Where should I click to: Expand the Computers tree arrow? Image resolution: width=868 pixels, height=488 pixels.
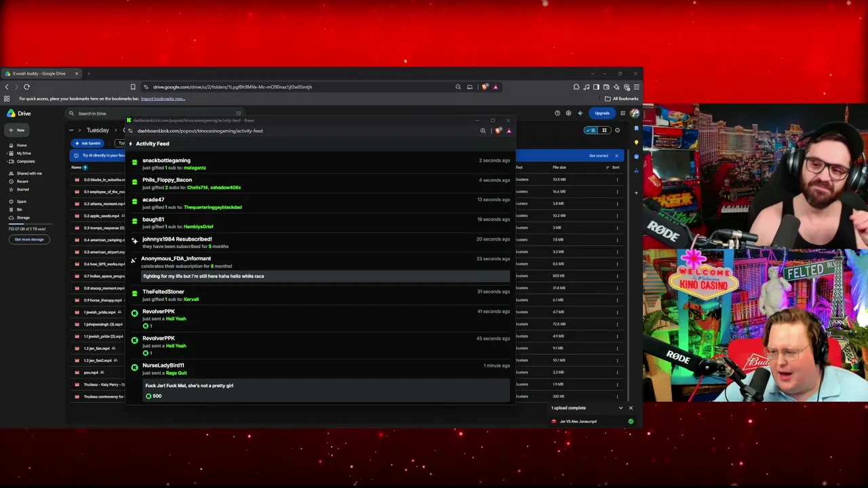pyautogui.click(x=5, y=161)
